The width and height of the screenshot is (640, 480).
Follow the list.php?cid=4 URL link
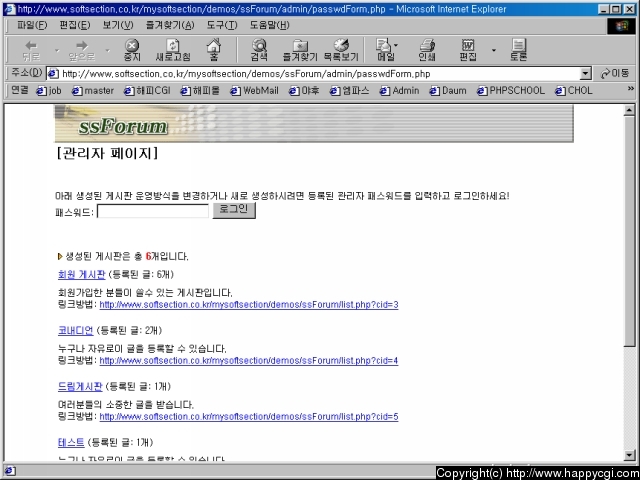click(x=249, y=360)
